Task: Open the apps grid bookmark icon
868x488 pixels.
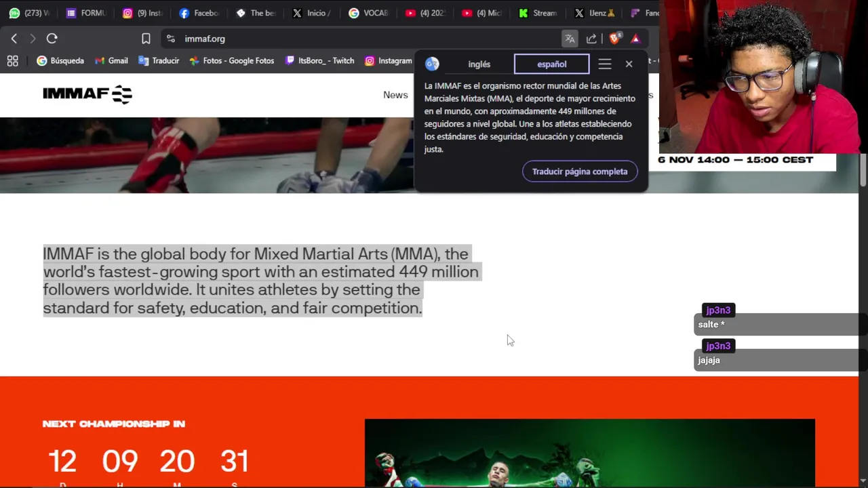Action: (x=12, y=60)
